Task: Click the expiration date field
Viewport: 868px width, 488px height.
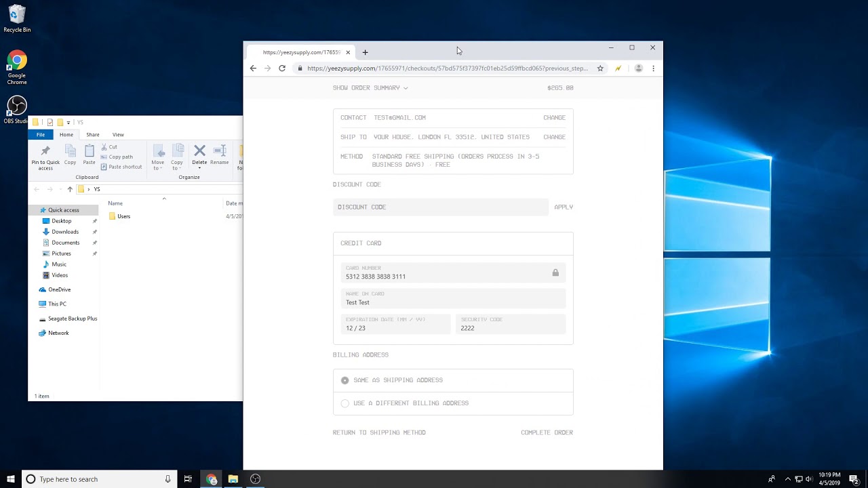Action: tap(395, 325)
